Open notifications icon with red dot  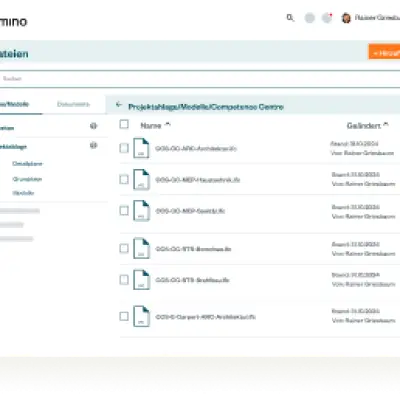[x=327, y=18]
